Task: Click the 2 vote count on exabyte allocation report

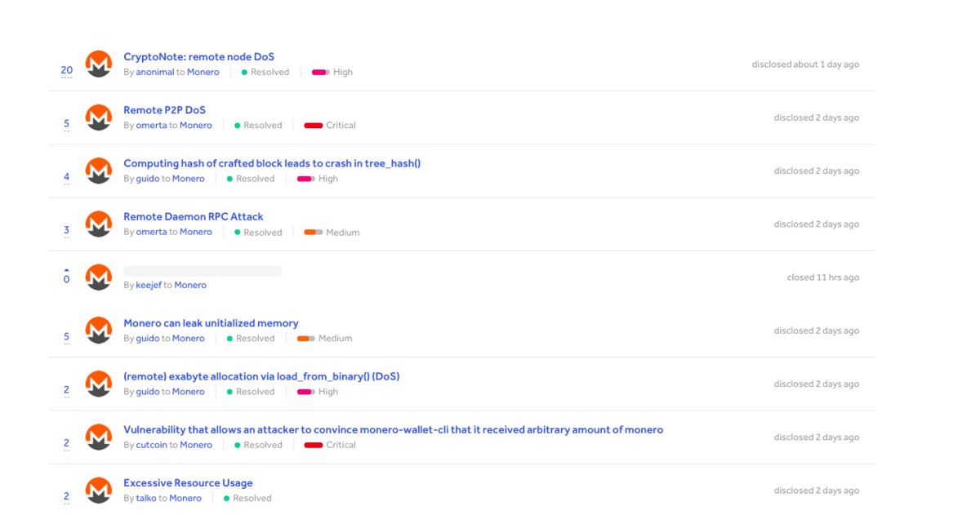Action: [x=67, y=390]
